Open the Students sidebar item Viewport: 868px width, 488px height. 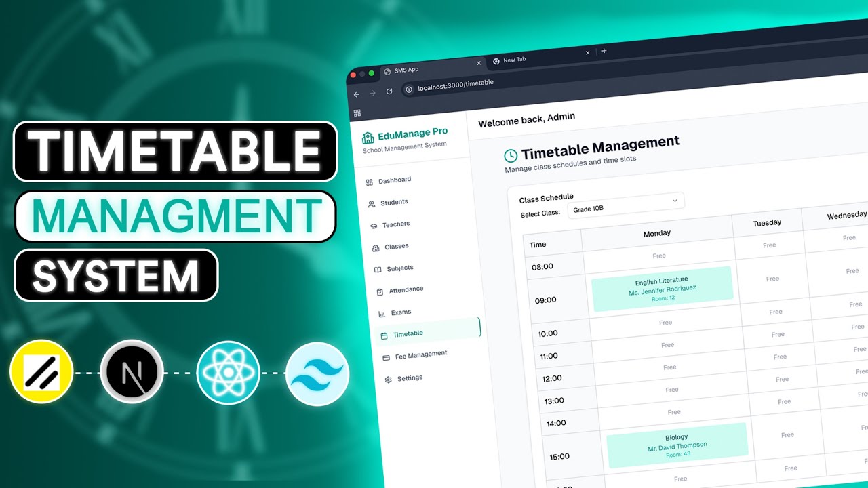[389, 203]
